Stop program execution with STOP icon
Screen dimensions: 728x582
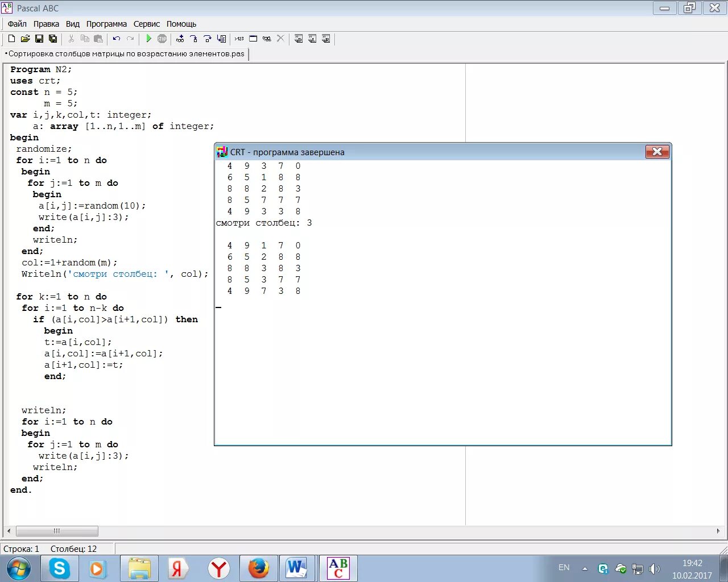(x=162, y=39)
